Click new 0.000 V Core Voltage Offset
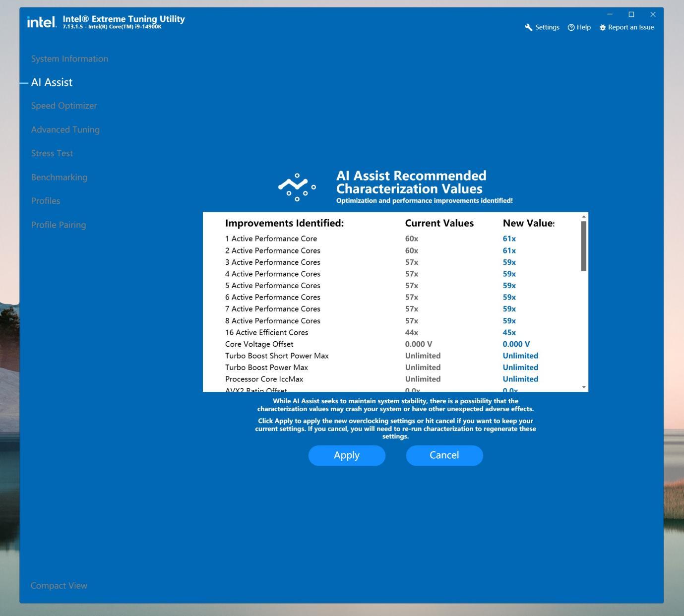The width and height of the screenshot is (684, 616). click(x=516, y=344)
